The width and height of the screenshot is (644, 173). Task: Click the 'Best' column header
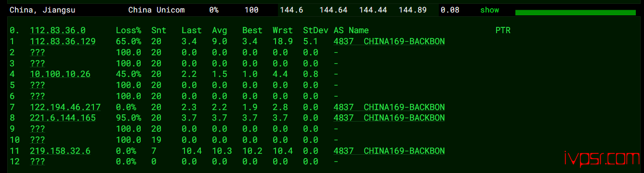point(252,30)
